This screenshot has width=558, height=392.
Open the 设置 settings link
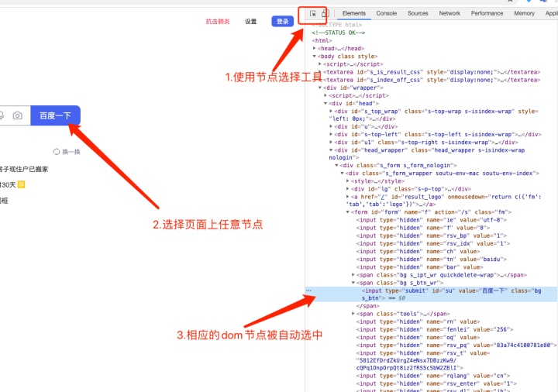tap(250, 22)
